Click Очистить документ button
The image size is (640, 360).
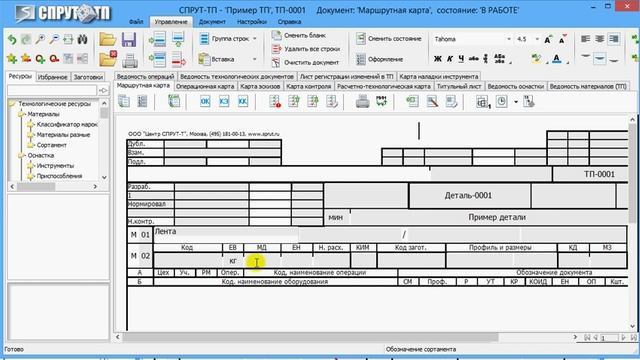click(x=305, y=62)
